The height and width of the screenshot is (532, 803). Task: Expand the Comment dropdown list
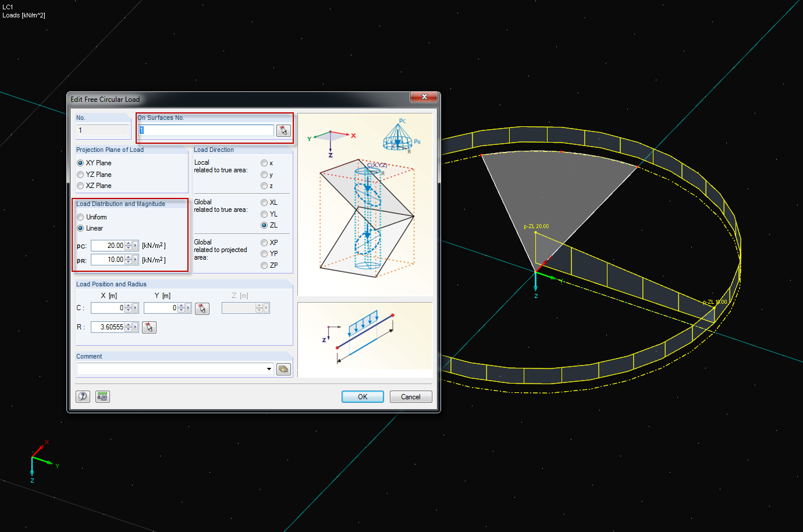(269, 369)
